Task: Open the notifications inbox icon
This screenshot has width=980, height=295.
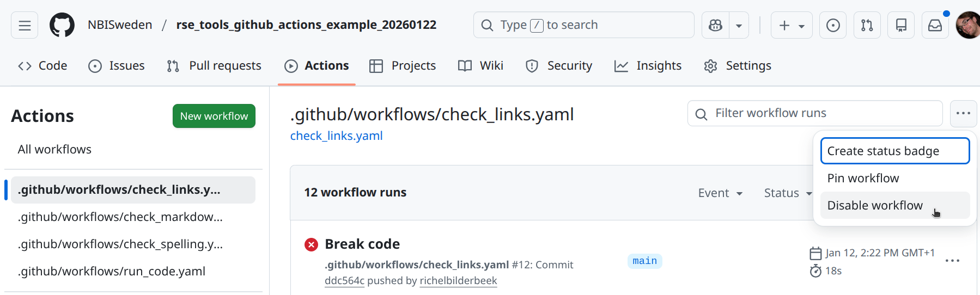Action: (x=935, y=25)
